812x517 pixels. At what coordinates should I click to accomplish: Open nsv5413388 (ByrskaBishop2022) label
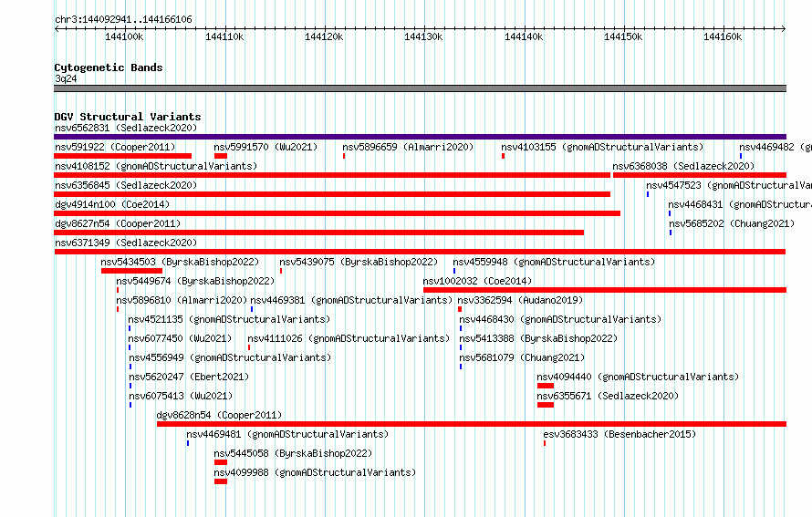pyautogui.click(x=538, y=338)
